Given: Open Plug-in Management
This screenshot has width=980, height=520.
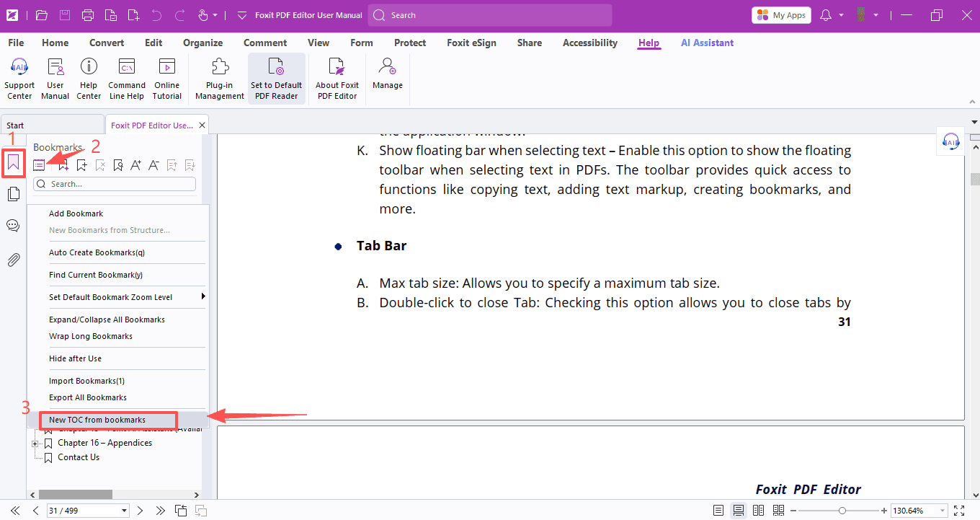Looking at the screenshot, I should click(220, 78).
